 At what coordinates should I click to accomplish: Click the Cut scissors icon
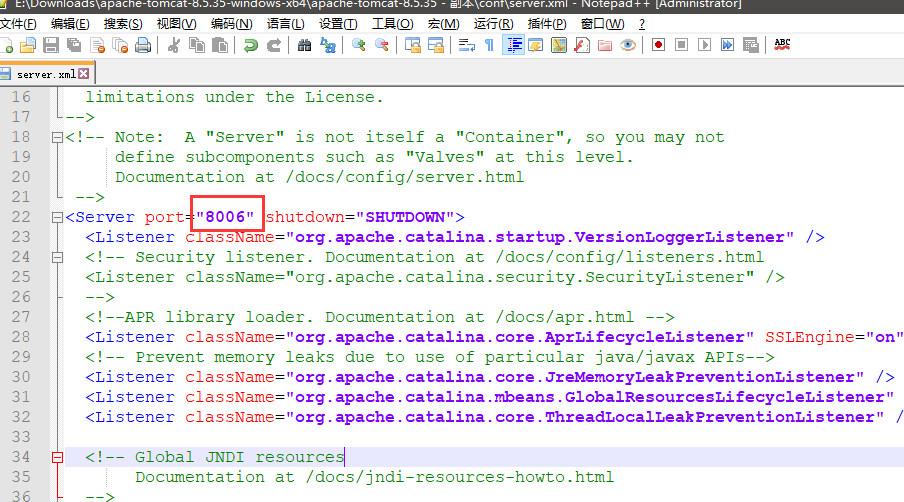pos(174,45)
